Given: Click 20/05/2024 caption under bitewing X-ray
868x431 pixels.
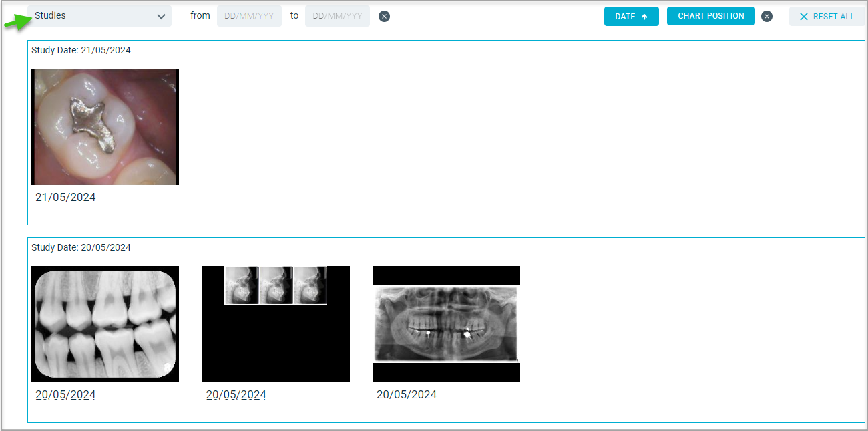Looking at the screenshot, I should (65, 395).
